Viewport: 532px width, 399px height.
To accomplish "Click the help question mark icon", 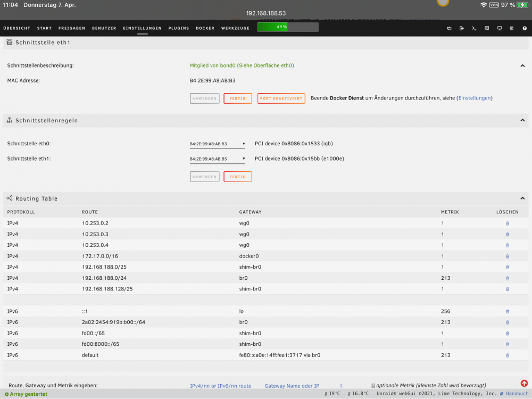I will coord(525,29).
